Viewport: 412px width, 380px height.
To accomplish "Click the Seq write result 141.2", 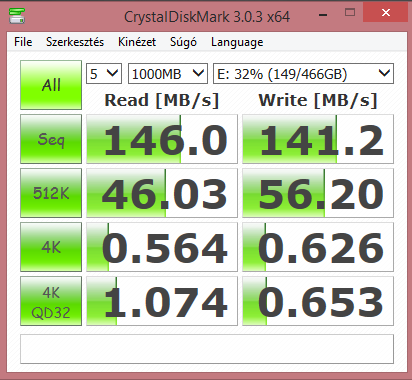I will 318,139.
